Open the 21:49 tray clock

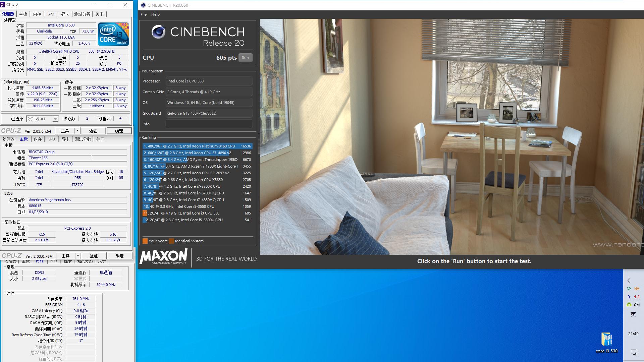(633, 334)
